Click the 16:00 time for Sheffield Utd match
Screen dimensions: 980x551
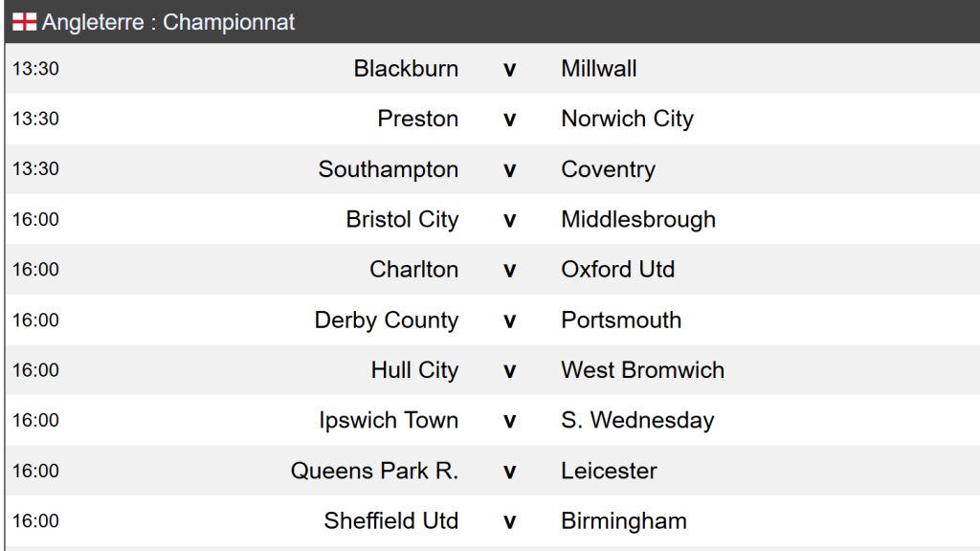35,521
